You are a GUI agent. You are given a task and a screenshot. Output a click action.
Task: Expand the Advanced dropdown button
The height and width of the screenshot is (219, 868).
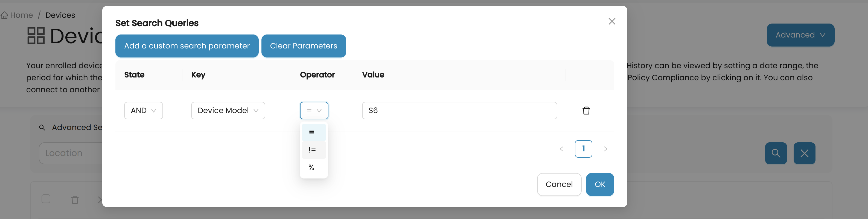[800, 35]
